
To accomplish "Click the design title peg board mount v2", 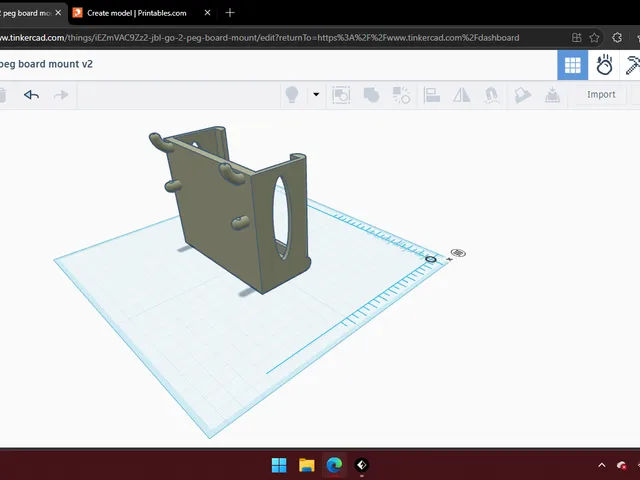I will [x=46, y=64].
